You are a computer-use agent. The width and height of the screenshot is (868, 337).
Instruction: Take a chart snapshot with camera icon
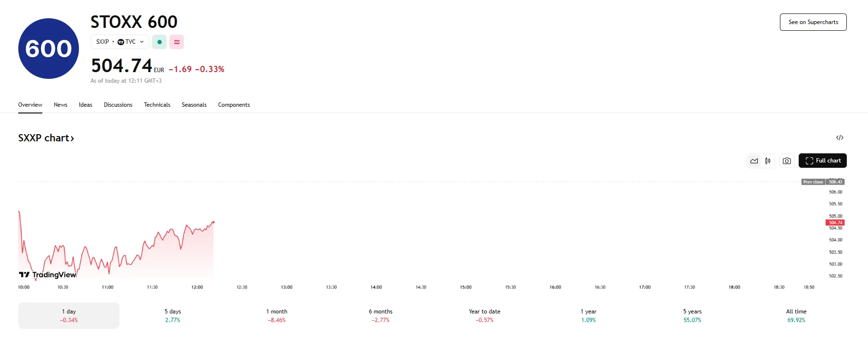coord(787,161)
